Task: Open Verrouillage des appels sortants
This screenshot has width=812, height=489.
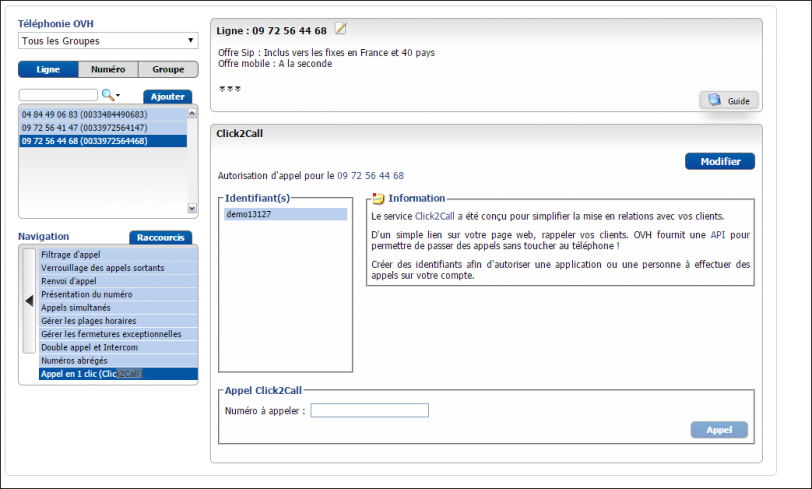Action: tap(119, 268)
